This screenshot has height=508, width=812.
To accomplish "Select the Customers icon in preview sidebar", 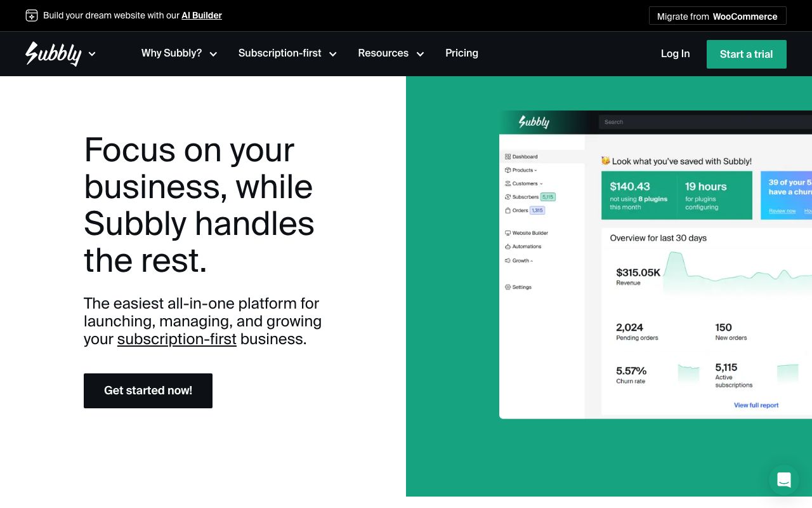I will (x=507, y=184).
